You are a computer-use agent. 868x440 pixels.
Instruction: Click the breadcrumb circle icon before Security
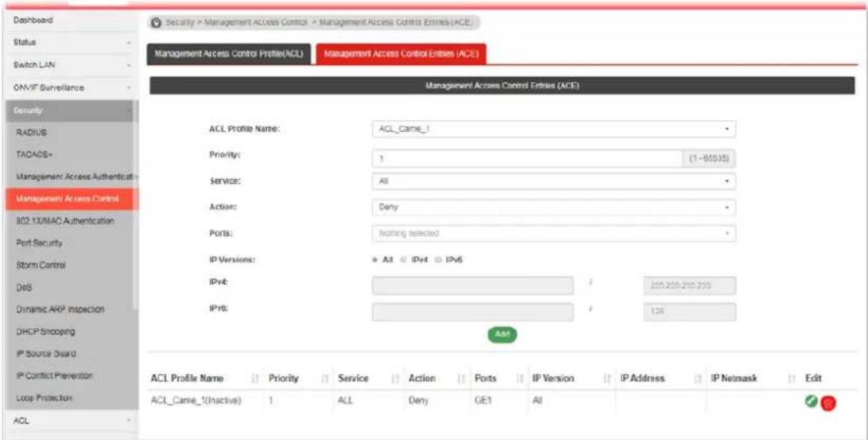[157, 23]
